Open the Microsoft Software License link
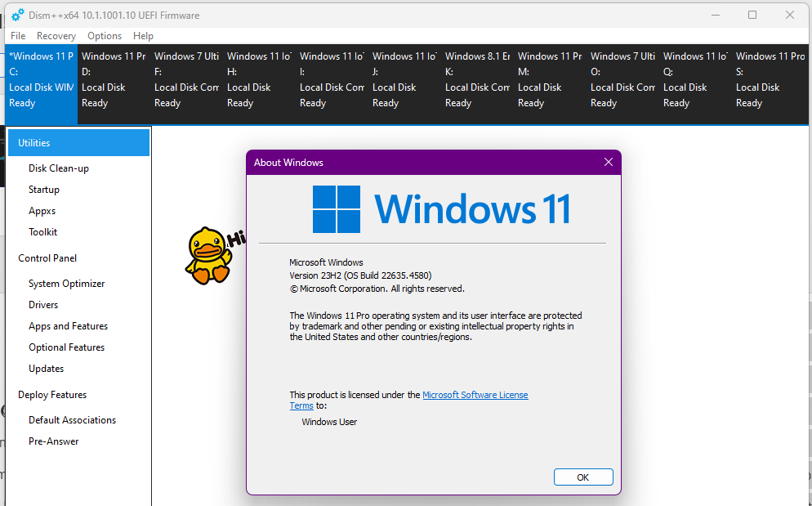Image resolution: width=812 pixels, height=506 pixels. [475, 395]
